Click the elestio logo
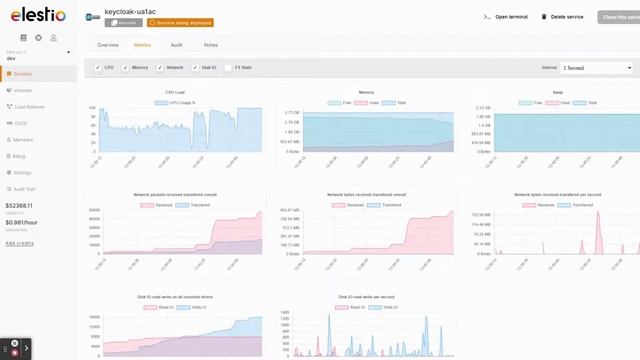Image resolution: width=640 pixels, height=360 pixels. 38,15
